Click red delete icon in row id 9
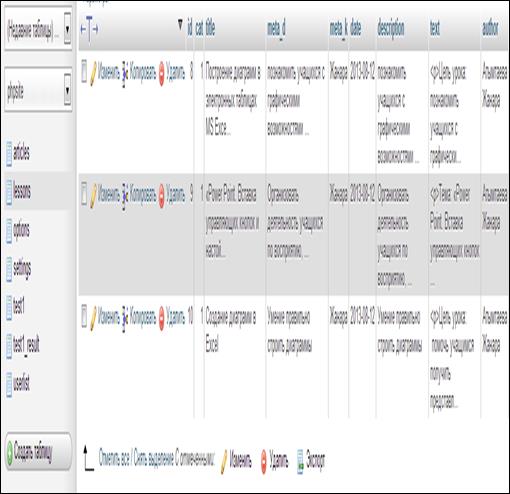Viewport: 510px width, 494px height. [162, 196]
